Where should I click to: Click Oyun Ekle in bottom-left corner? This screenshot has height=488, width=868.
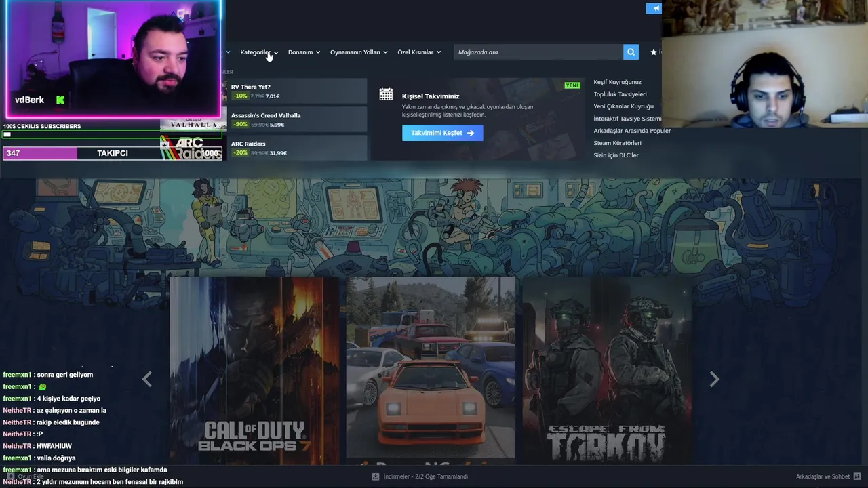[x=25, y=476]
